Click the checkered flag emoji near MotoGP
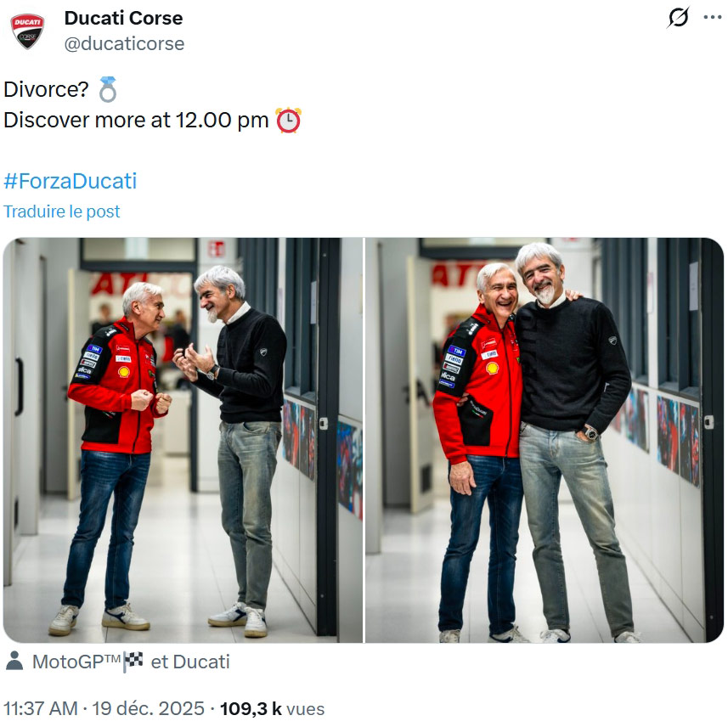The width and height of the screenshot is (728, 721). pyautogui.click(x=133, y=661)
